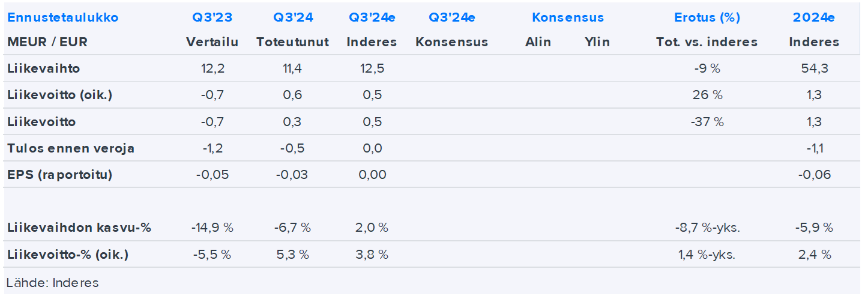This screenshot has width=868, height=296.
Task: Select the Liikevoitto (oik.) row label
Action: 60,95
